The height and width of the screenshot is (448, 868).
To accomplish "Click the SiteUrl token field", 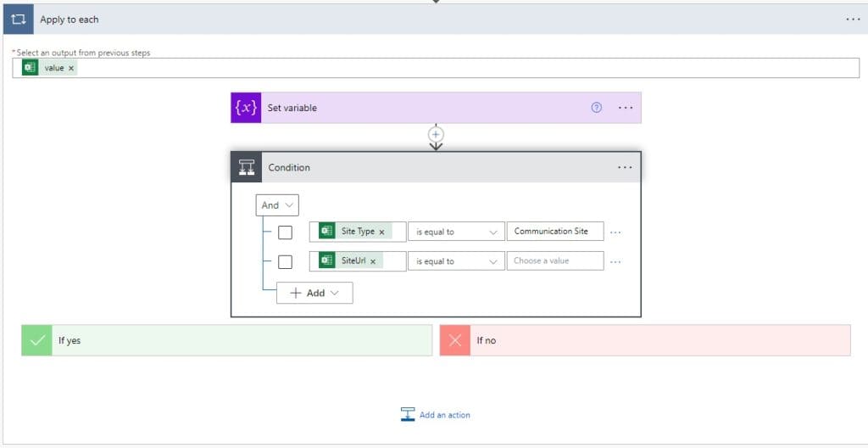I will [x=358, y=261].
